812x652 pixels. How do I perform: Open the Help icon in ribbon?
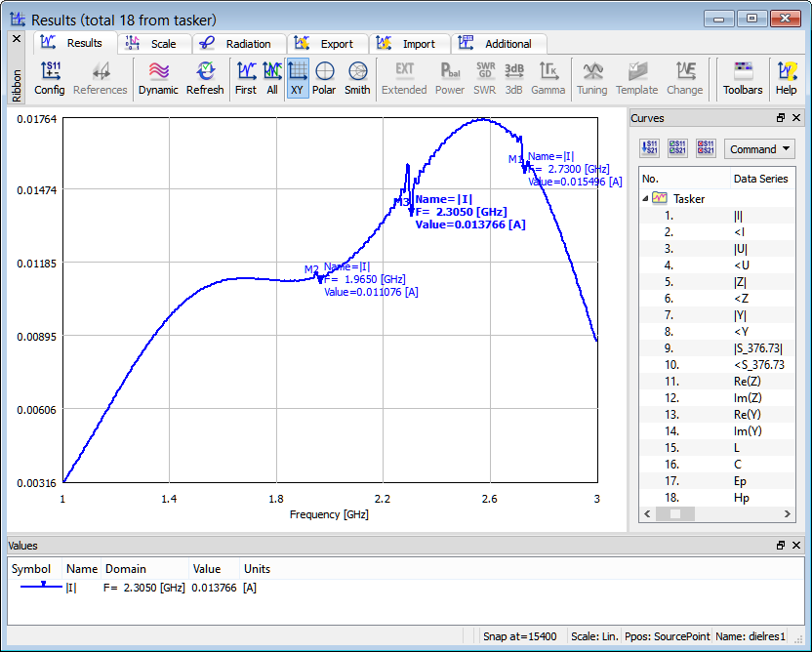(x=786, y=77)
